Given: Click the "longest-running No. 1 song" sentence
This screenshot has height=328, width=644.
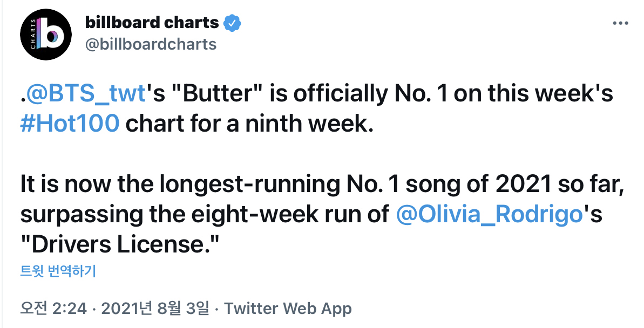Looking at the screenshot, I should pyautogui.click(x=322, y=184).
